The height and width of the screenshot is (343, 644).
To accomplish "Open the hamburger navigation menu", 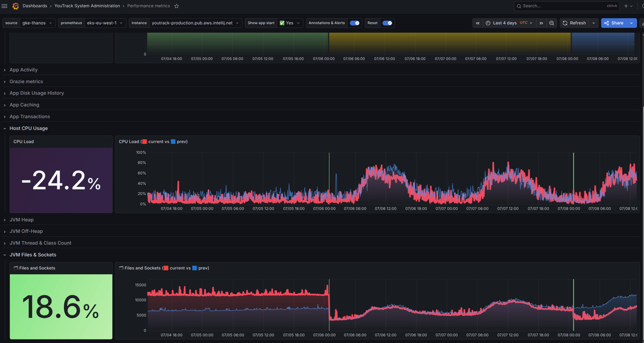I will [x=4, y=6].
